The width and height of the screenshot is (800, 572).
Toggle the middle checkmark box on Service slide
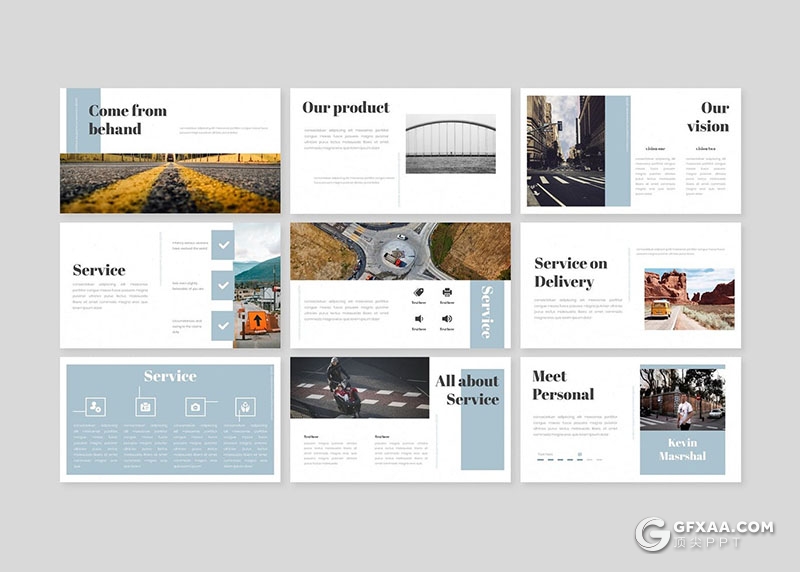pyautogui.click(x=222, y=285)
